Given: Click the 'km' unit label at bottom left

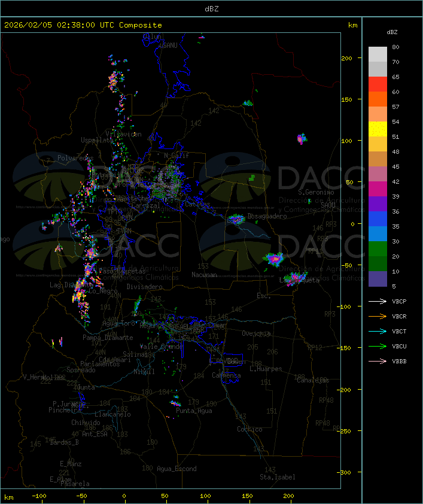Looking at the screenshot, I should (x=8, y=497).
